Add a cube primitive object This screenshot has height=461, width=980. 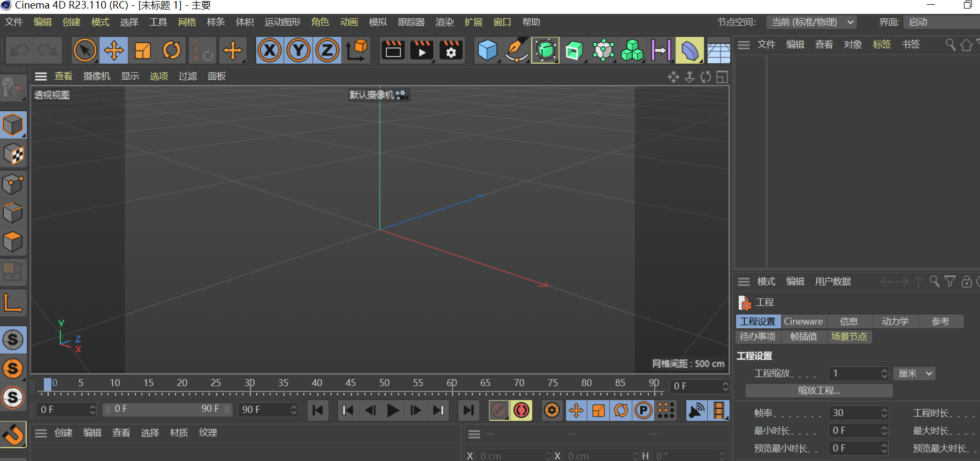point(487,51)
